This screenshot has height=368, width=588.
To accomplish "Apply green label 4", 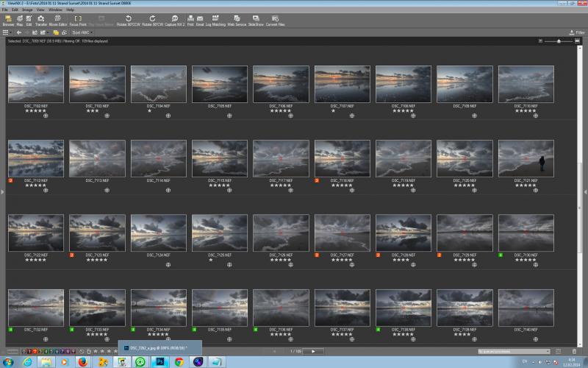I will [46, 352].
